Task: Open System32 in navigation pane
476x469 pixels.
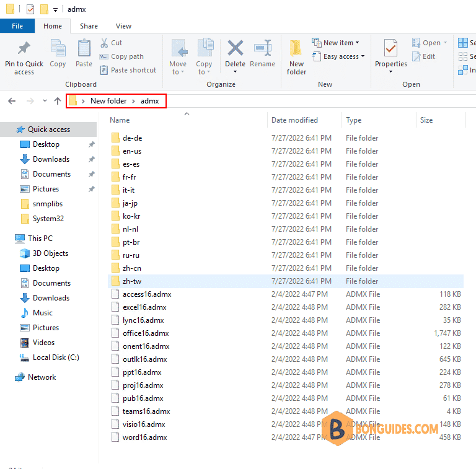Action: 48,219
